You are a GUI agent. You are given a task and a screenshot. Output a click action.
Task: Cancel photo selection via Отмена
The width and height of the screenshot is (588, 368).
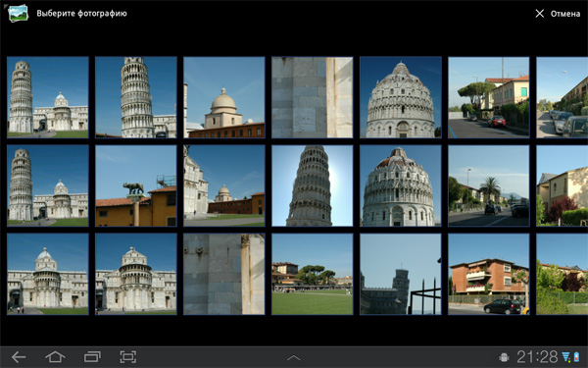coord(565,14)
